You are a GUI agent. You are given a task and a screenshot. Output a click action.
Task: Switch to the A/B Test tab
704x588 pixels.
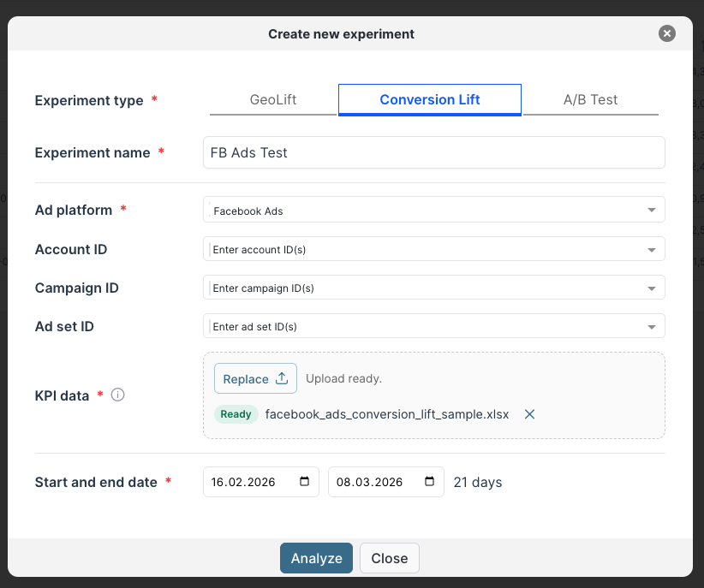point(590,99)
